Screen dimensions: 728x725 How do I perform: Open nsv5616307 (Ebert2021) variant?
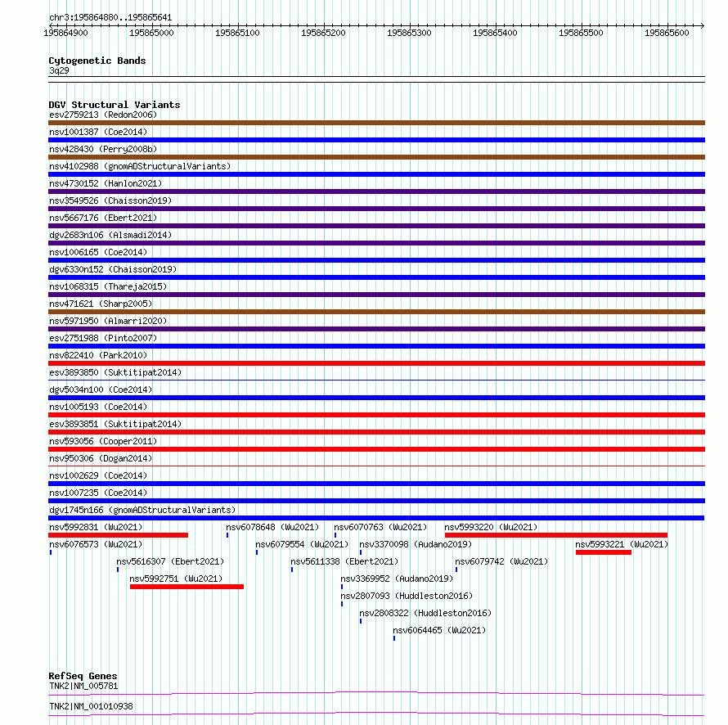[170, 561]
